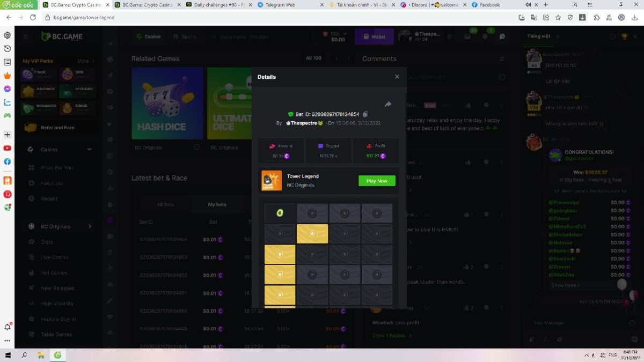Screen dimensions: 644x362
Task: Bookmark this page with the star icon
Action: tap(558, 17)
